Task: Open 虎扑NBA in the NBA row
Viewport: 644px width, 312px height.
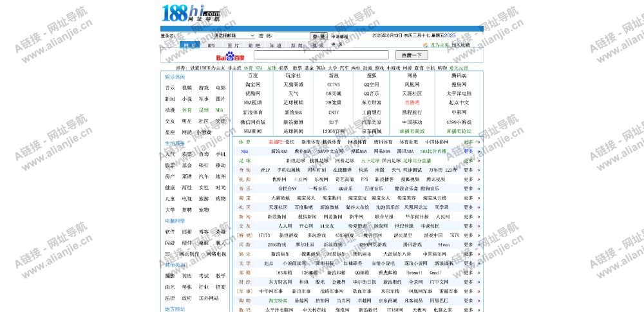Action: pyautogui.click(x=302, y=151)
